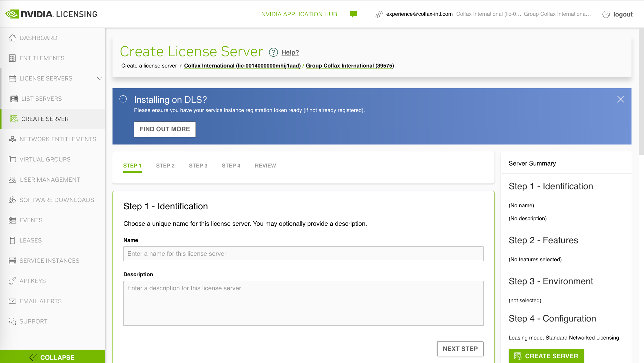Click the user profile avatar icon
Viewport: 644px width, 363px height.
point(606,14)
